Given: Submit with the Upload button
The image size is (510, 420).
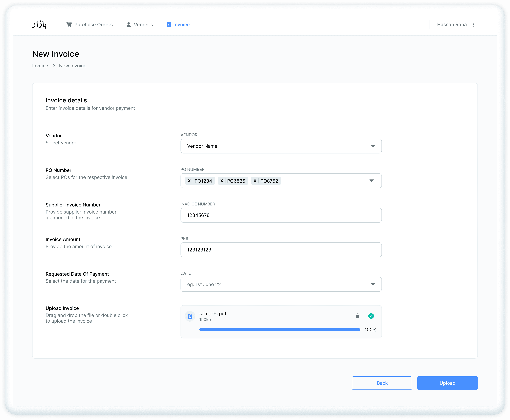Looking at the screenshot, I should (x=447, y=383).
